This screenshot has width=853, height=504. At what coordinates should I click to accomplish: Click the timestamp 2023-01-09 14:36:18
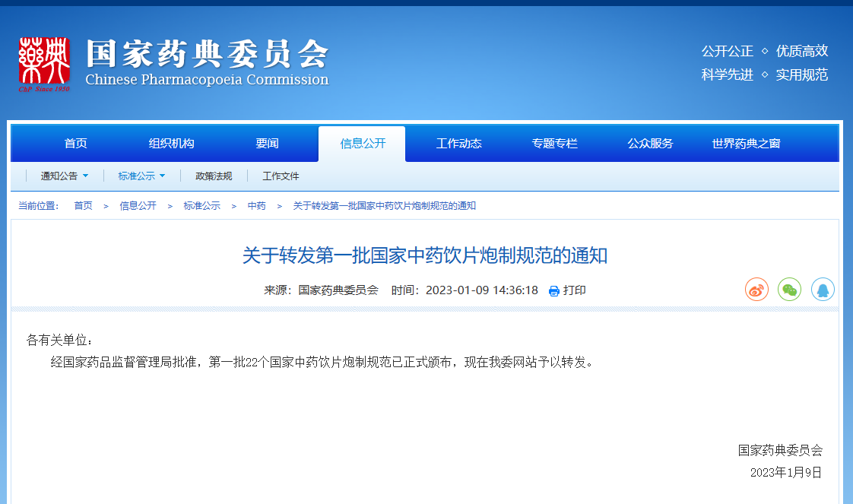tap(481, 290)
